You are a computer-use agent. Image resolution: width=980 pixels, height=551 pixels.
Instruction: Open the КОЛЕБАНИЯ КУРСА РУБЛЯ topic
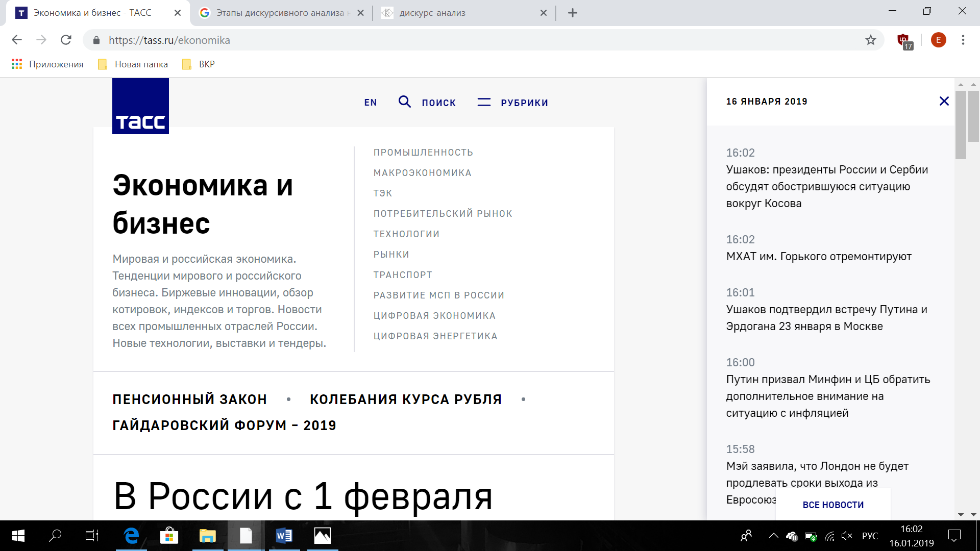pos(406,399)
